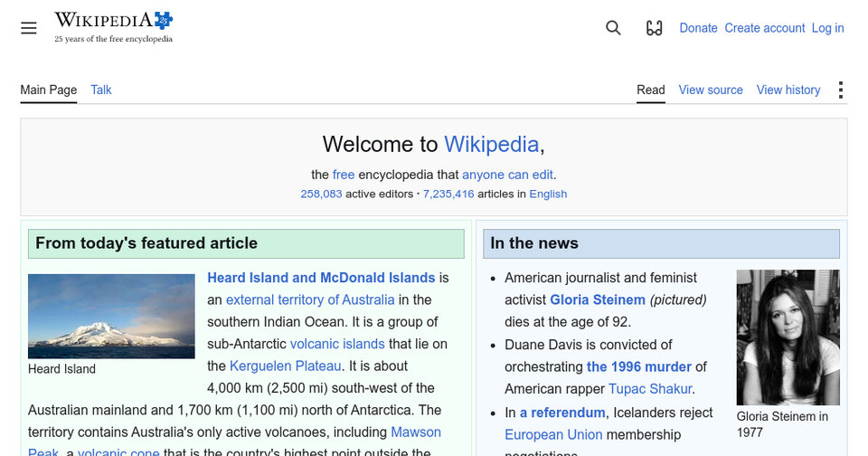Click 'From today's featured article' heading
The width and height of the screenshot is (868, 456).
[x=146, y=243]
